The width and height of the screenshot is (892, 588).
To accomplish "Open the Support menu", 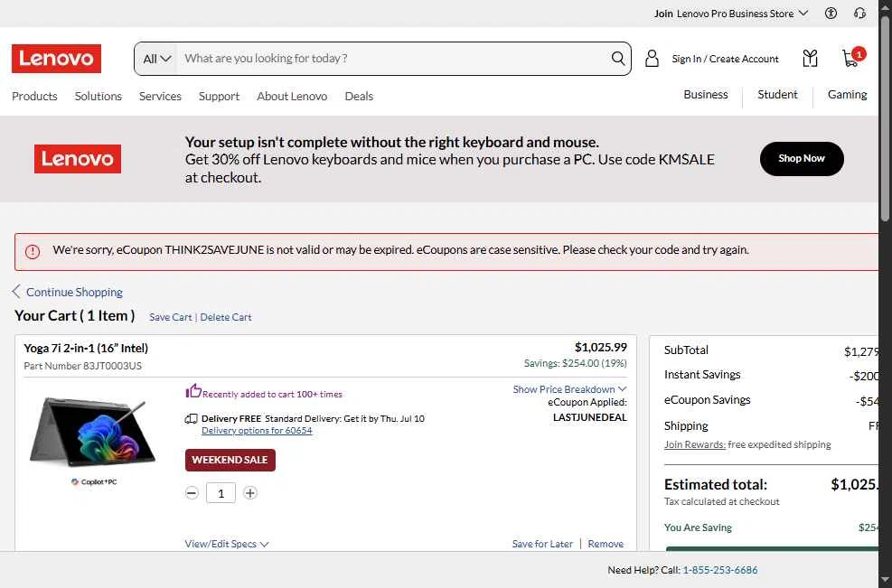I will click(x=219, y=96).
